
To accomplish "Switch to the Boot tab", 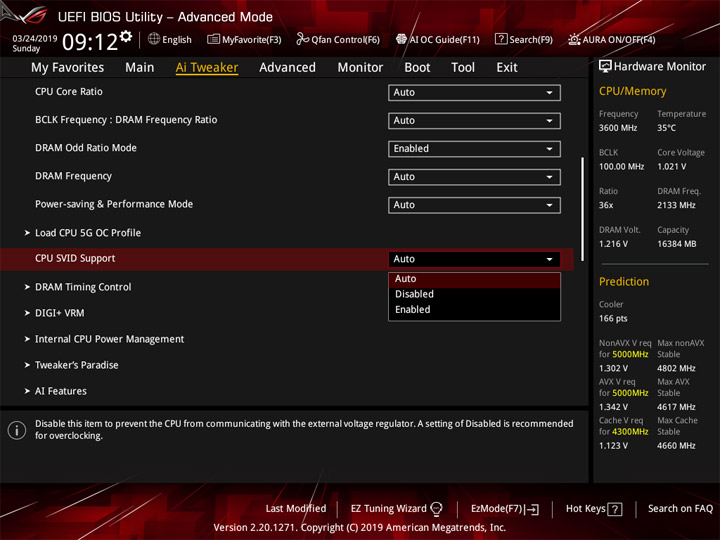I will (x=417, y=68).
